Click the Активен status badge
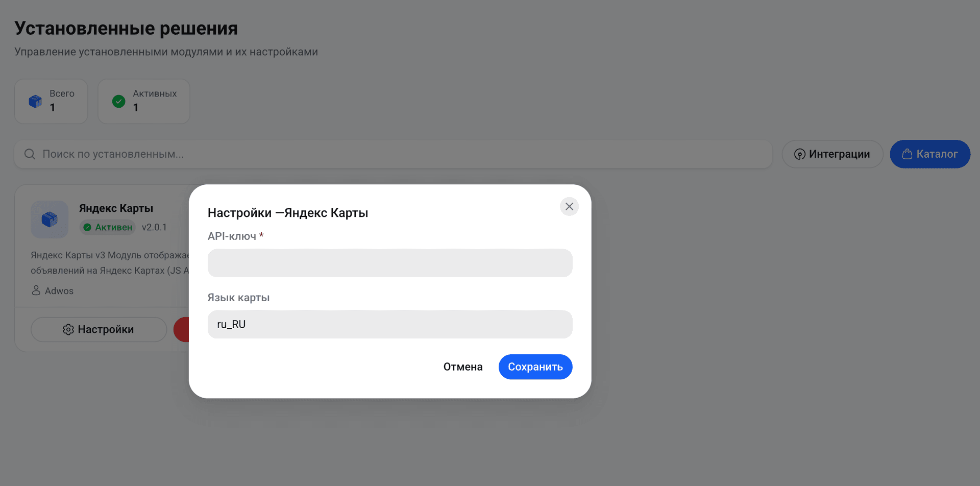 pyautogui.click(x=108, y=227)
